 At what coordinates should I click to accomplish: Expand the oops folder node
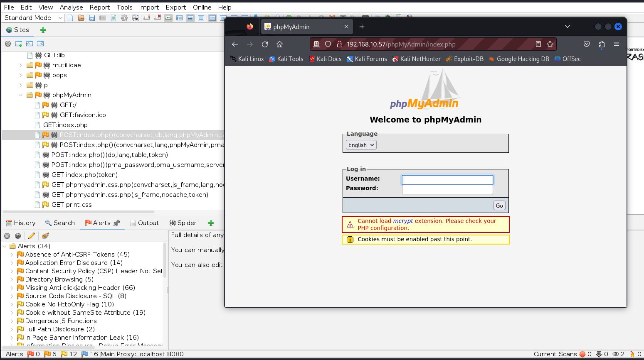(21, 75)
